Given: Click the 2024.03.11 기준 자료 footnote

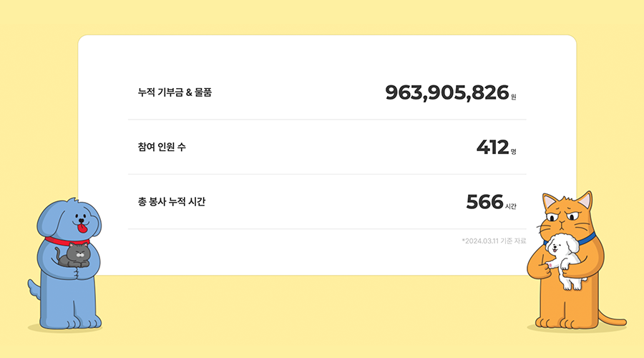Looking at the screenshot, I should (494, 241).
